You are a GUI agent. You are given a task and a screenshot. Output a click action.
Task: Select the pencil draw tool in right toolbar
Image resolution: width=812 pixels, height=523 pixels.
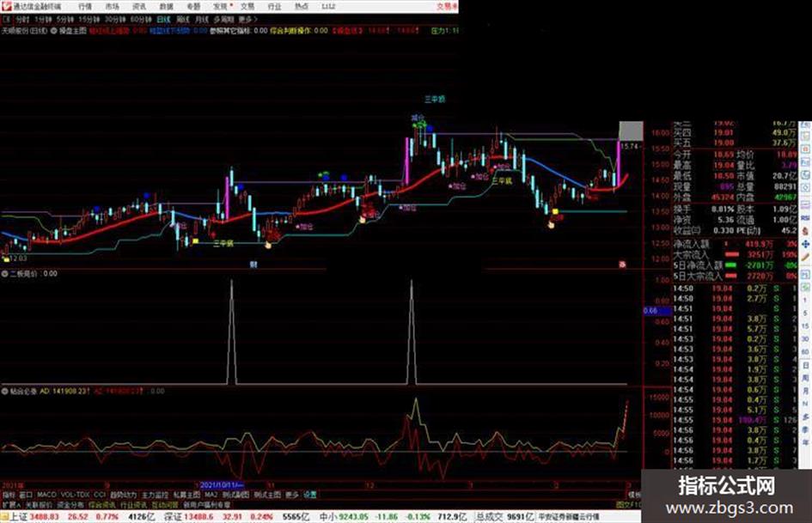(805, 257)
